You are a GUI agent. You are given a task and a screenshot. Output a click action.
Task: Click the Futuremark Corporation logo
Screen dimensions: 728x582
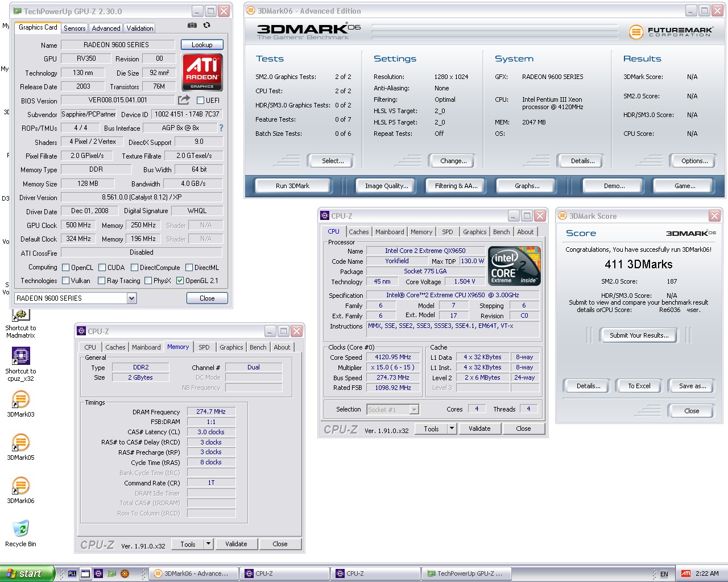click(x=671, y=32)
